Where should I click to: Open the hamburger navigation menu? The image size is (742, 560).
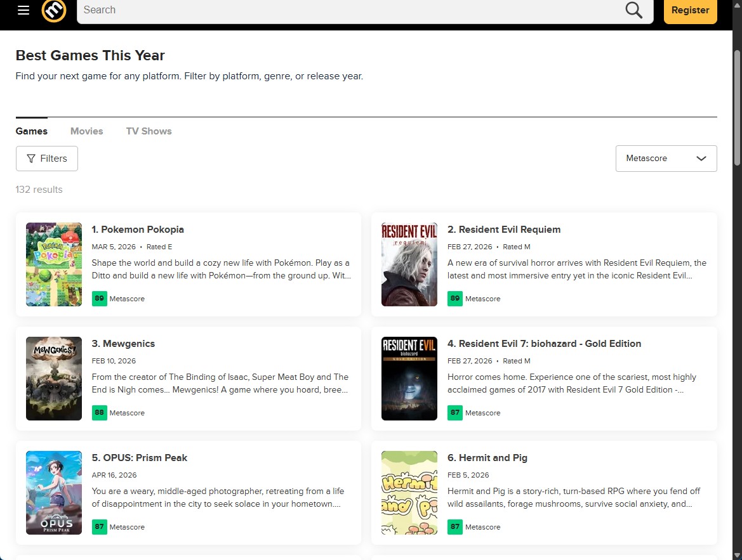tap(23, 10)
